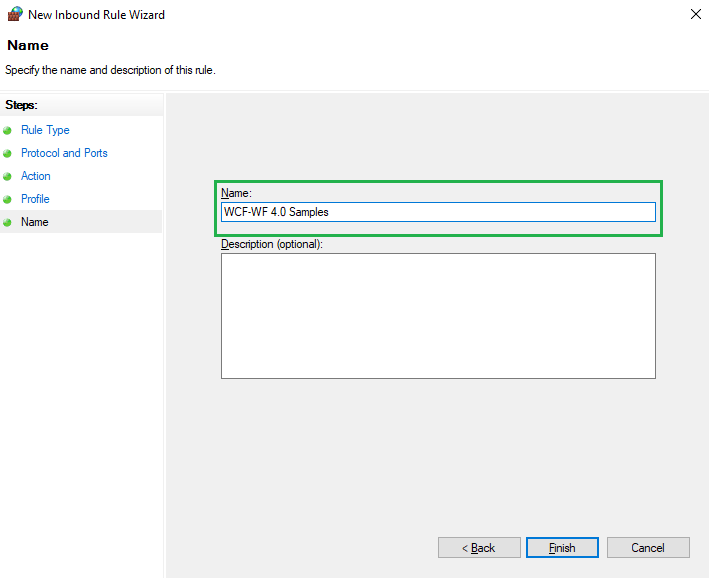Close the New Inbound Rule Wizard window
The width and height of the screenshot is (709, 578).
[x=695, y=14]
